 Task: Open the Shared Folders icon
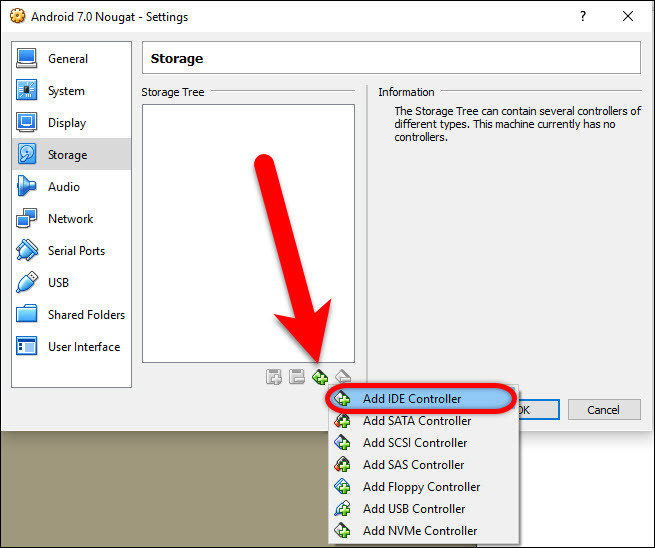pos(27,314)
